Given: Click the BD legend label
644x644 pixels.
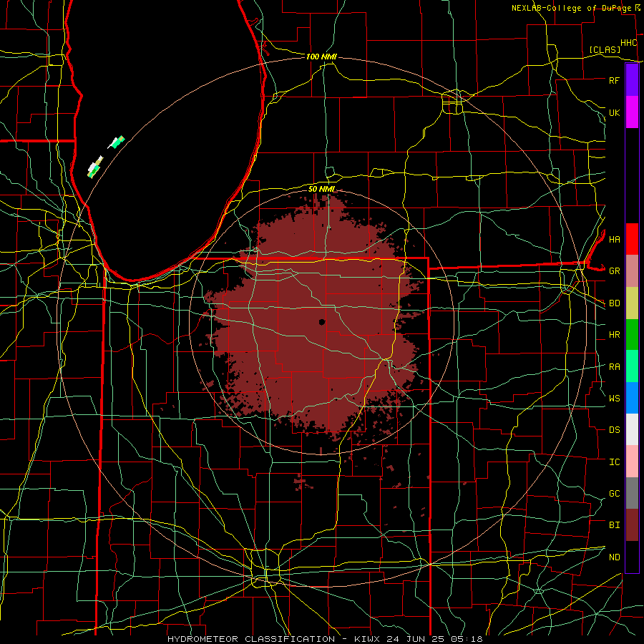Looking at the screenshot, I should coord(614,303).
